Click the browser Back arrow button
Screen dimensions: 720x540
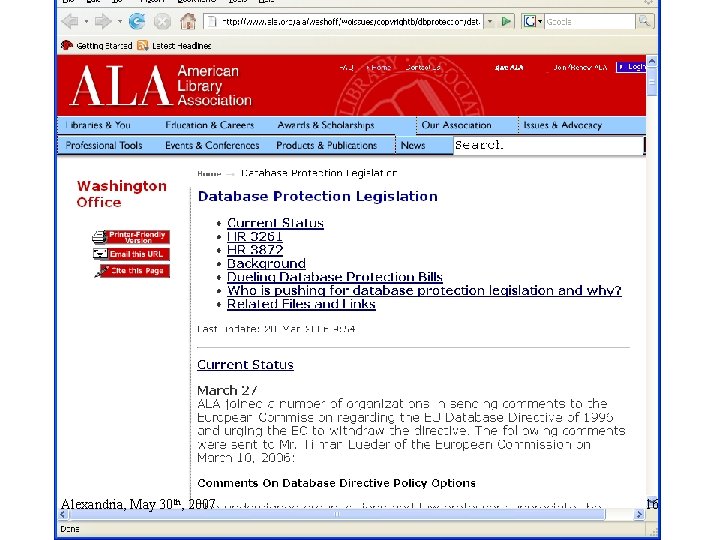pos(70,21)
